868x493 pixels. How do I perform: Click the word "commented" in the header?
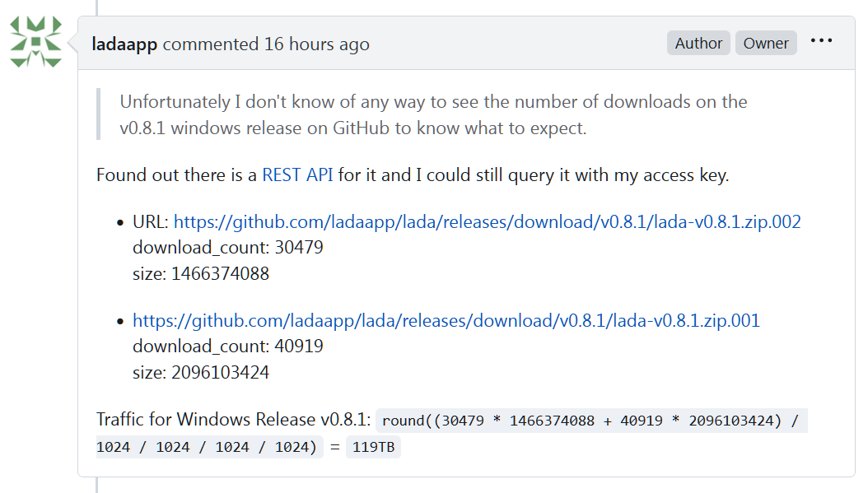click(x=210, y=44)
